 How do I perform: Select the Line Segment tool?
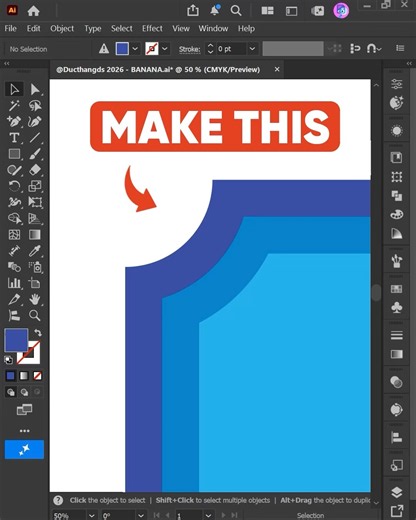pyautogui.click(x=35, y=137)
